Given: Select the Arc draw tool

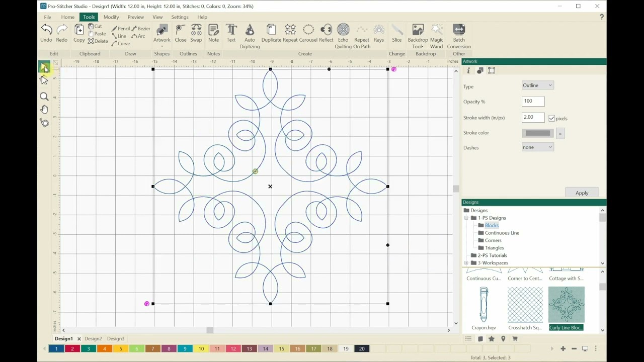Looking at the screenshot, I should (138, 36).
